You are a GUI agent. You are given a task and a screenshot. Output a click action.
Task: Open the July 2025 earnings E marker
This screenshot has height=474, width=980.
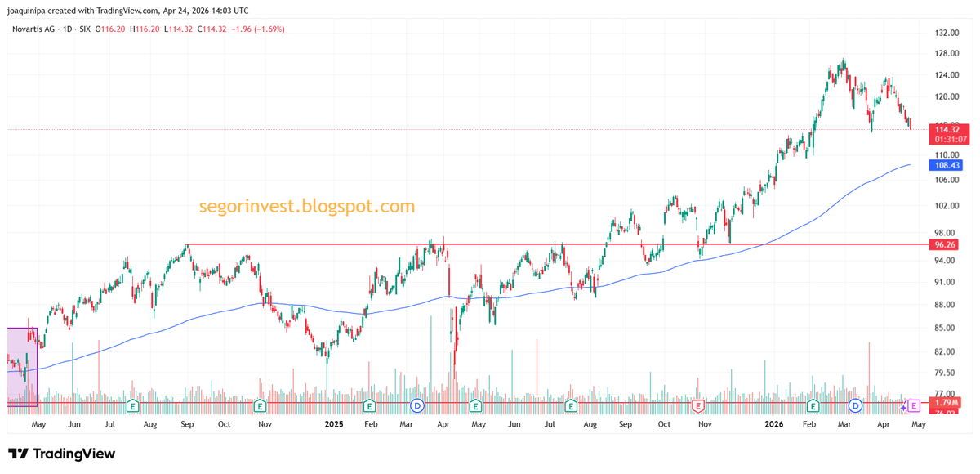pos(572,405)
